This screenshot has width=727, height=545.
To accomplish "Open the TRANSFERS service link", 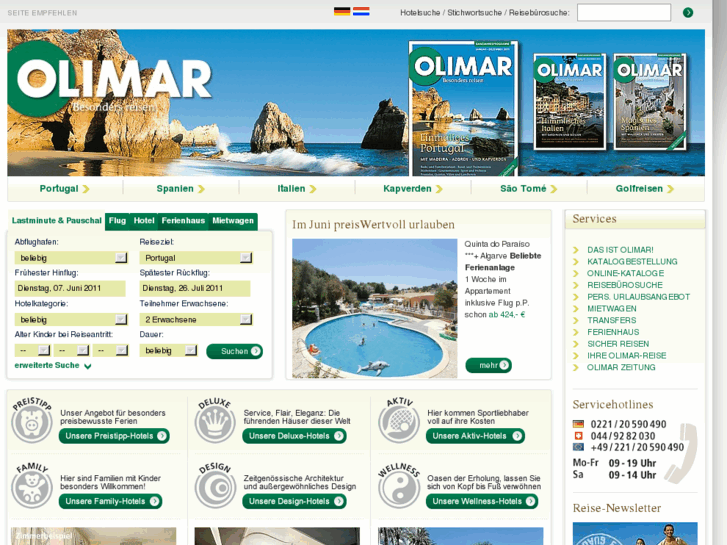I will 612,320.
